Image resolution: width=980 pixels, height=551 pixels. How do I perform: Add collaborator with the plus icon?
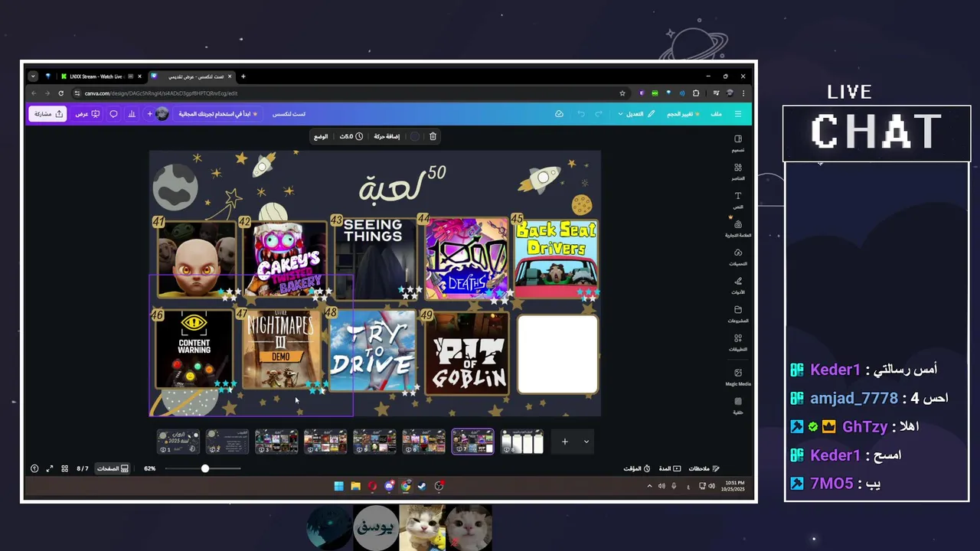(150, 114)
